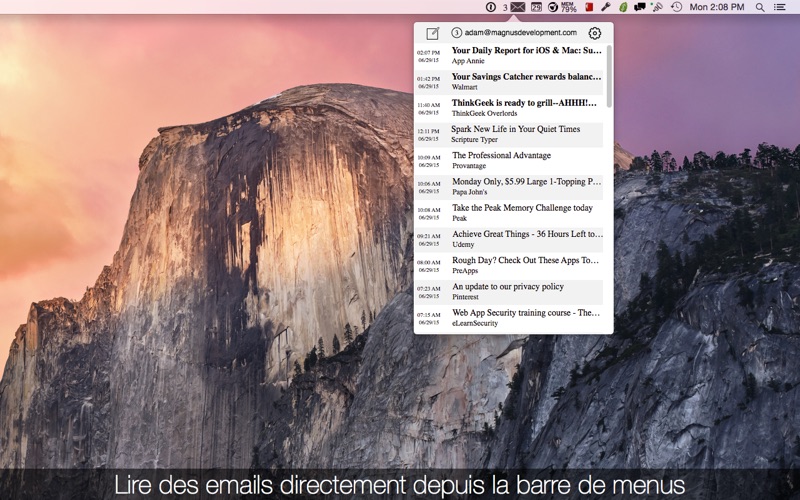Image resolution: width=800 pixels, height=500 pixels.
Task: Click the mail envelope menu bar icon
Action: point(517,7)
